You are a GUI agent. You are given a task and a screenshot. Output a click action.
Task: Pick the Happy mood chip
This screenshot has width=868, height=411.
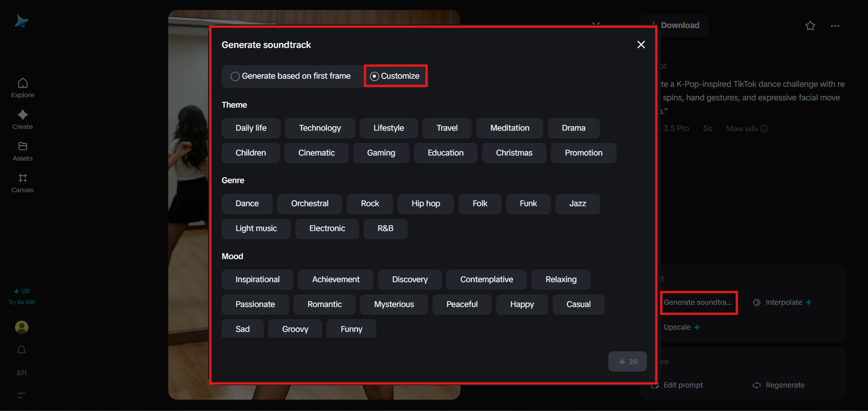pyautogui.click(x=522, y=304)
